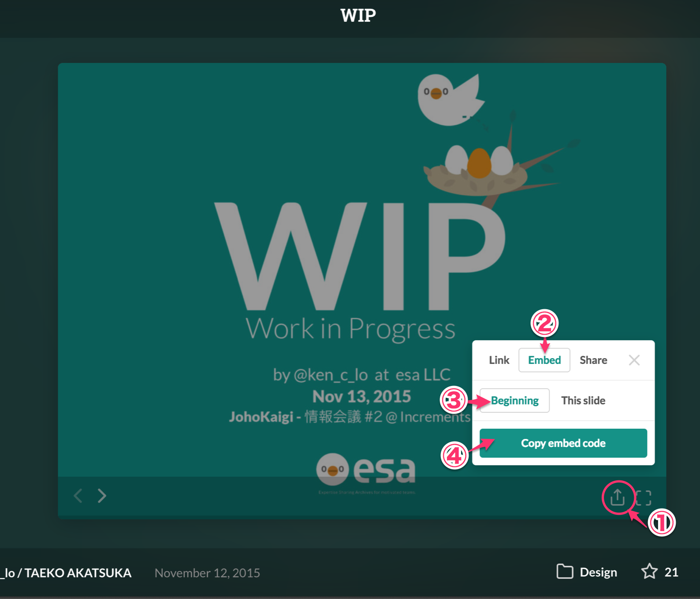View the 21 stars count
The width and height of the screenshot is (700, 599).
coord(671,572)
